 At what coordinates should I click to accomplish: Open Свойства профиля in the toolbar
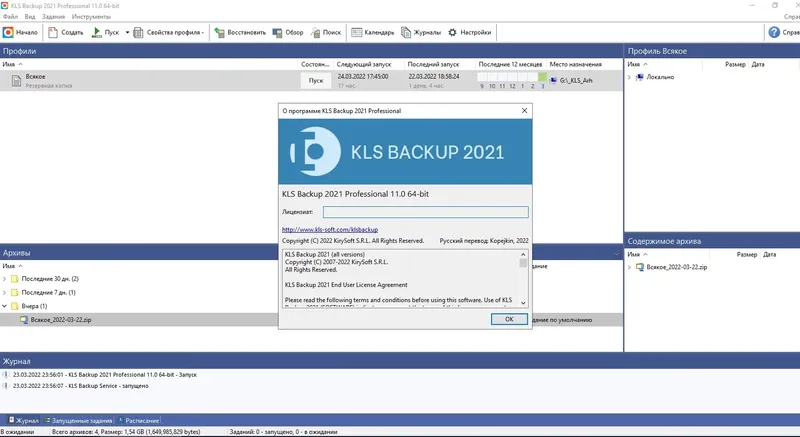pos(168,33)
